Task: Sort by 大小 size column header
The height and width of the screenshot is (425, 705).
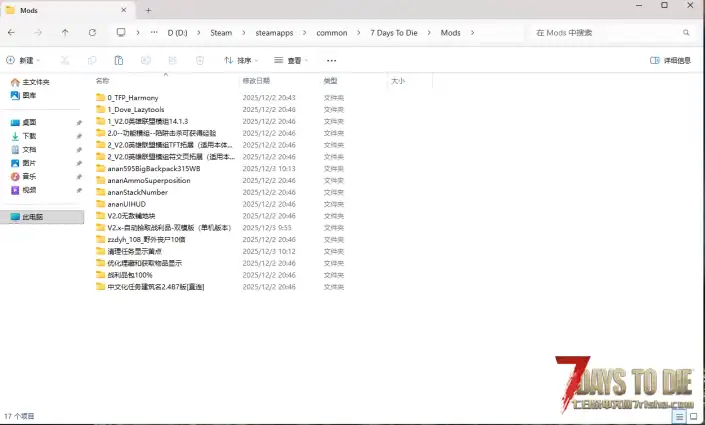Action: 398,81
